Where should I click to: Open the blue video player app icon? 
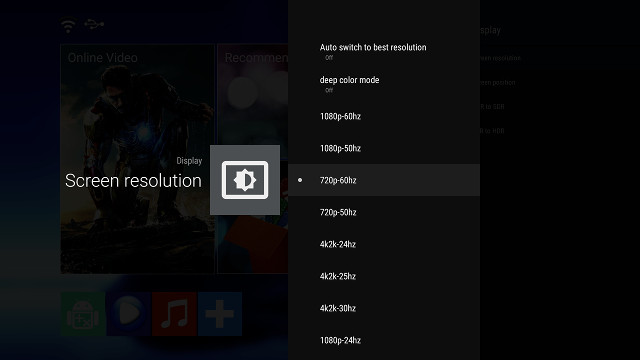(129, 314)
